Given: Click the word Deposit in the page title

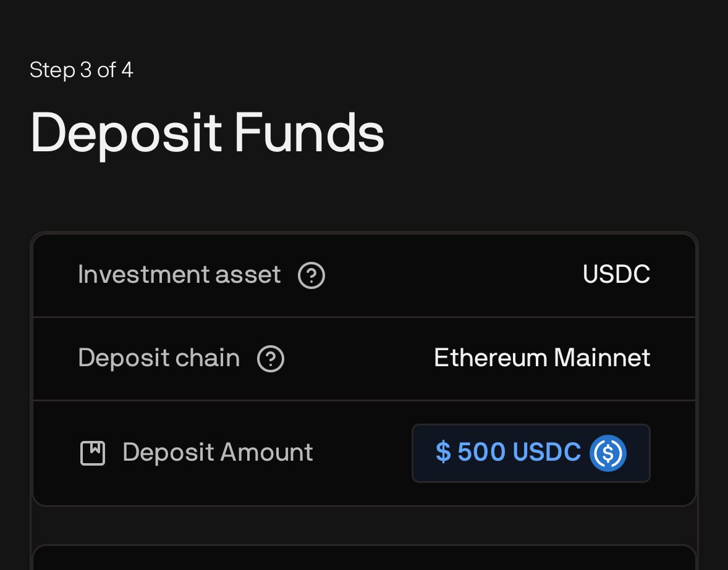Looking at the screenshot, I should pos(126,132).
